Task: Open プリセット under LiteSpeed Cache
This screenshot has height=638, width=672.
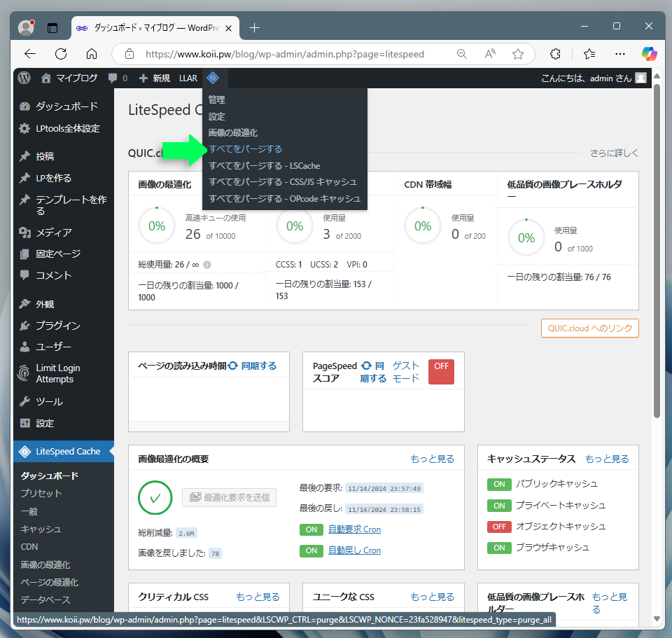Action: (41, 493)
